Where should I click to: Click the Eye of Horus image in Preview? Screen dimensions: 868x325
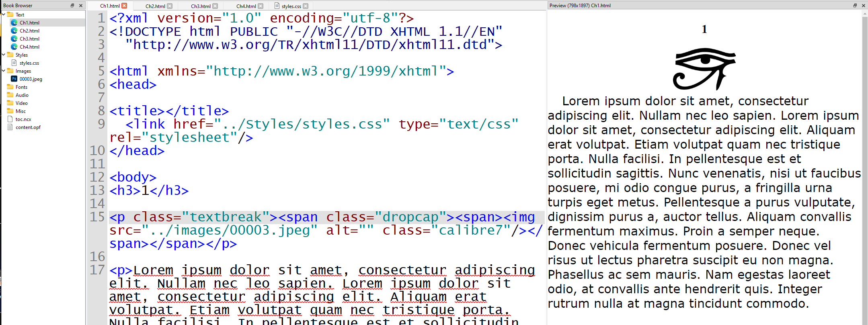tap(704, 69)
